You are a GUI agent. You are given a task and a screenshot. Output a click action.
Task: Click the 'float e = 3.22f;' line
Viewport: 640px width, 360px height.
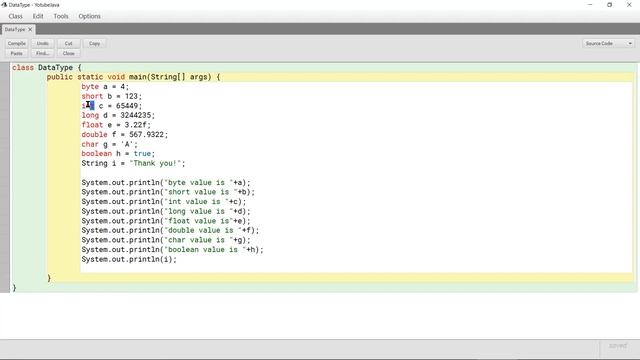click(x=116, y=125)
